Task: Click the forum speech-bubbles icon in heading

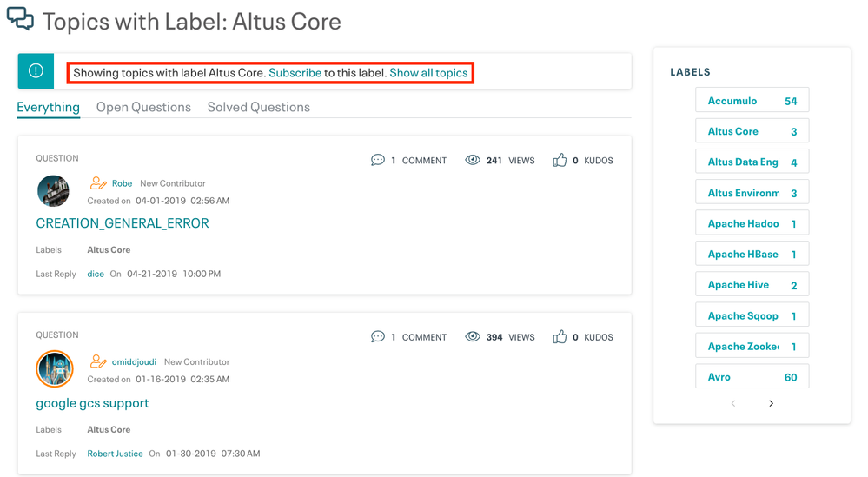Action: point(20,19)
